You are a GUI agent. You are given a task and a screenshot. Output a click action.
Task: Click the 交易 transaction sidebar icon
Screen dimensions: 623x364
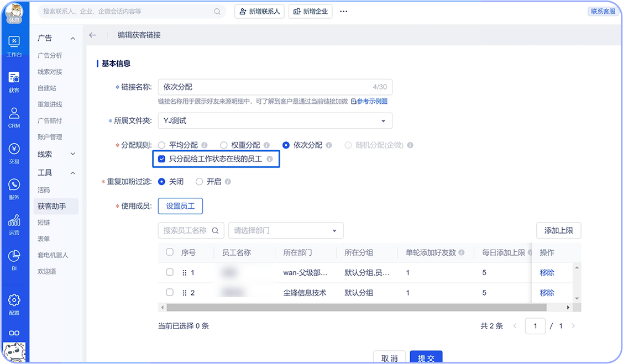coord(14,153)
